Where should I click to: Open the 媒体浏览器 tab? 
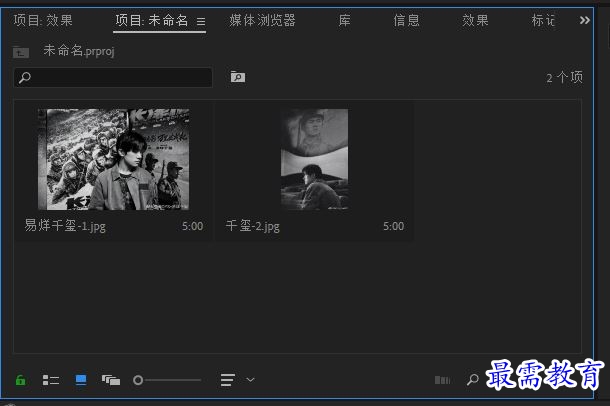point(263,20)
